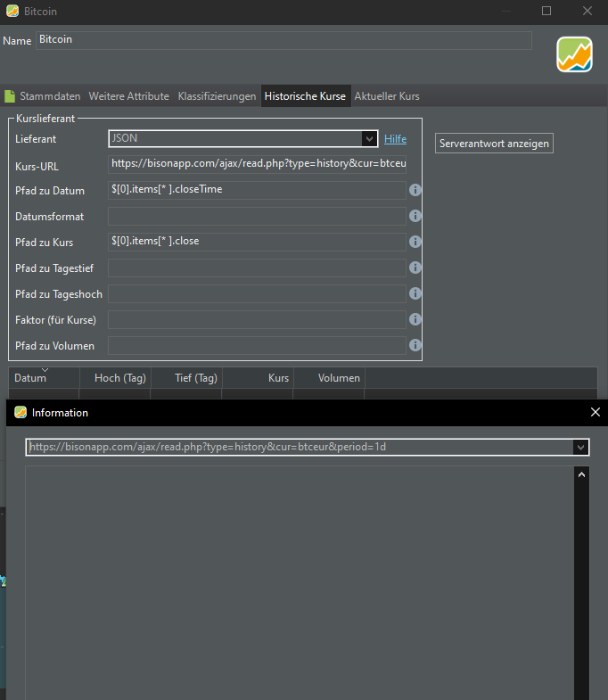This screenshot has height=700, width=608.
Task: Click the Hoch (Tag) column header
Action: tap(115, 378)
